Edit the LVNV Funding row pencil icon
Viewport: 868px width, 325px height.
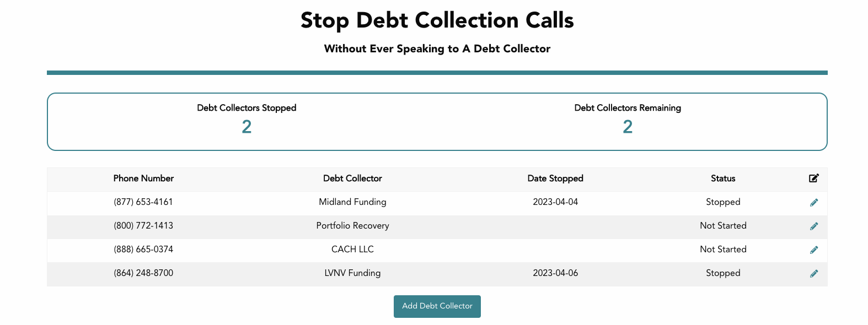pyautogui.click(x=813, y=273)
